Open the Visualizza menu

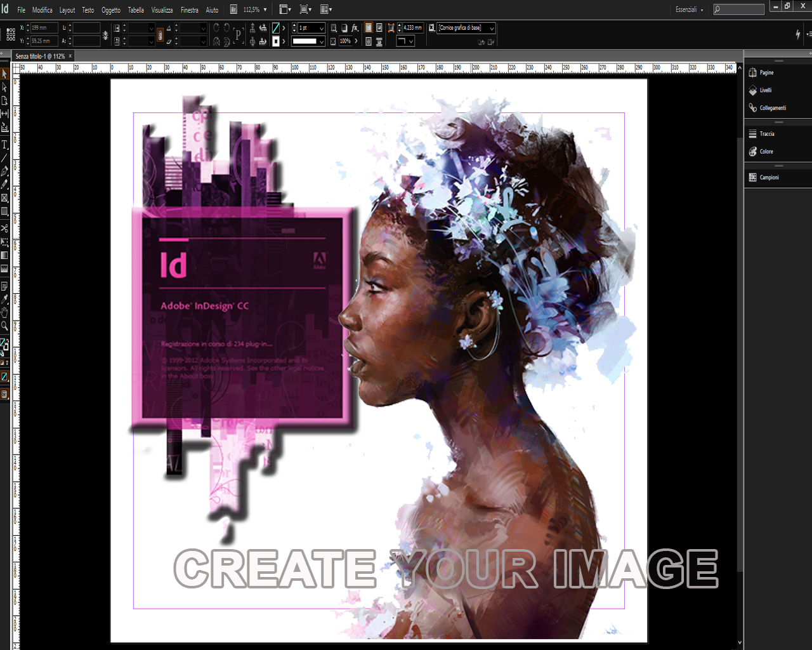[162, 10]
